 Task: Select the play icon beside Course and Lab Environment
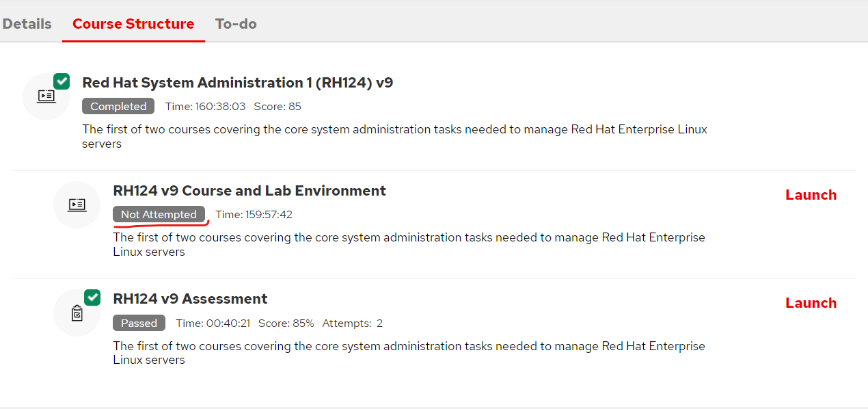click(x=77, y=204)
